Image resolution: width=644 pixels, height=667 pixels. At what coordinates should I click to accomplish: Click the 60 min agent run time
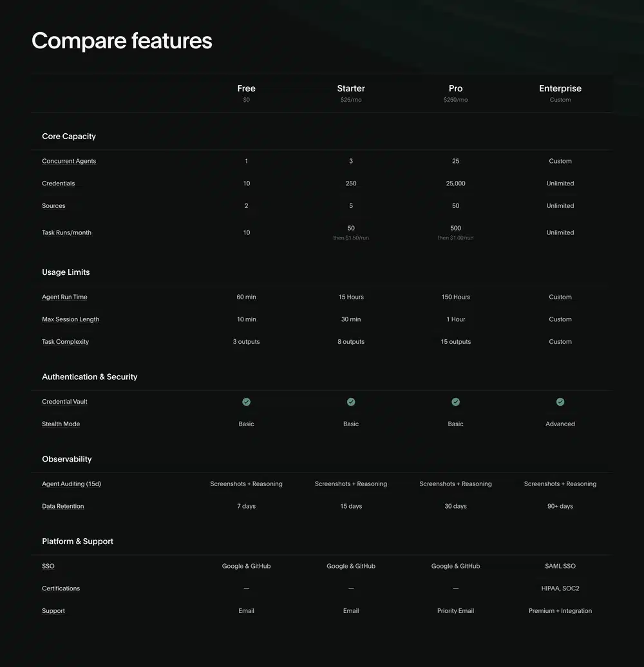[x=246, y=297]
